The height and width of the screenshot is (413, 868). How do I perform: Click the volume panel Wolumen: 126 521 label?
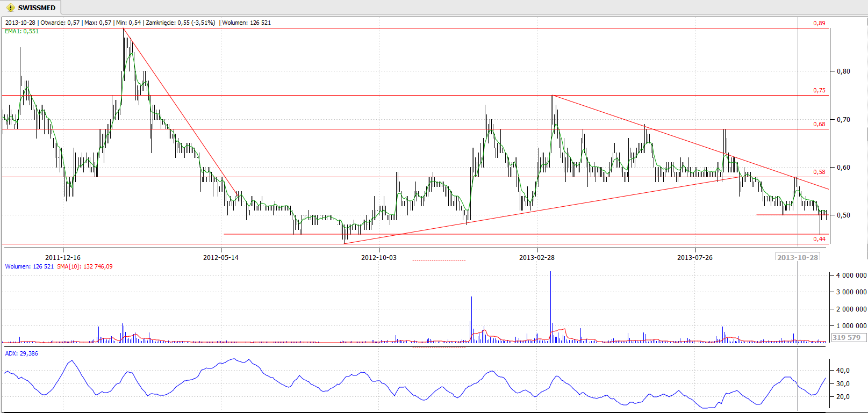click(30, 266)
